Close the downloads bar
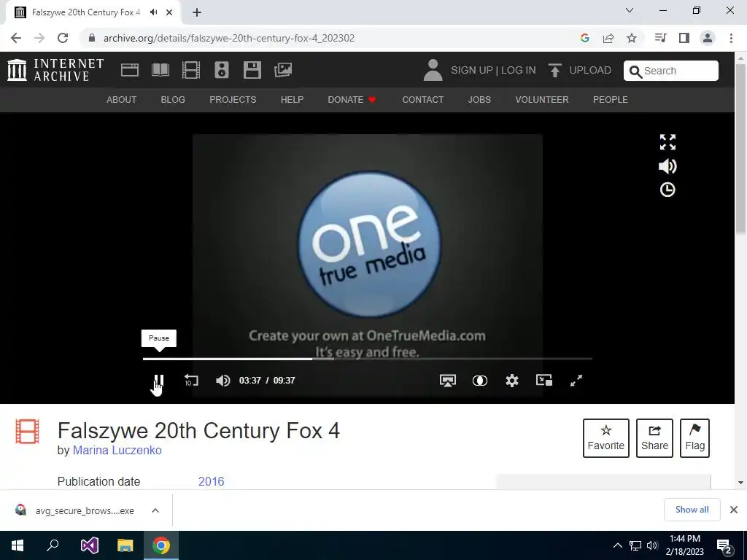 734,510
